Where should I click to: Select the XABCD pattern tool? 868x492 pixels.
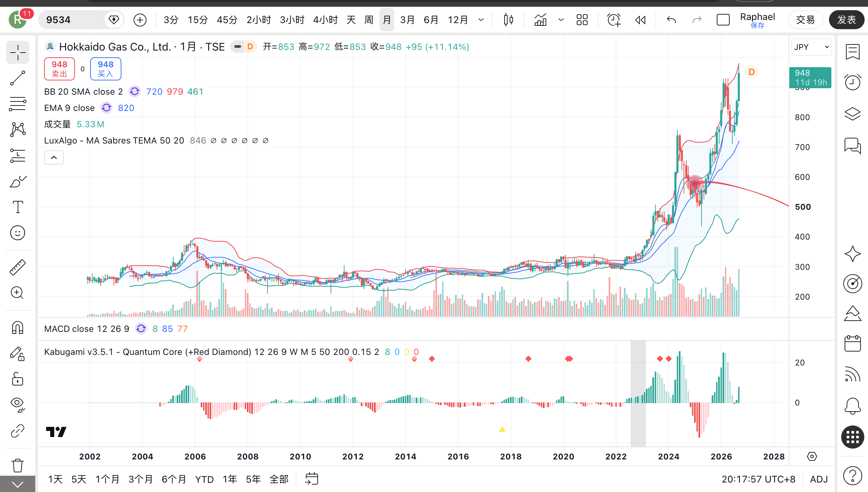(x=18, y=130)
